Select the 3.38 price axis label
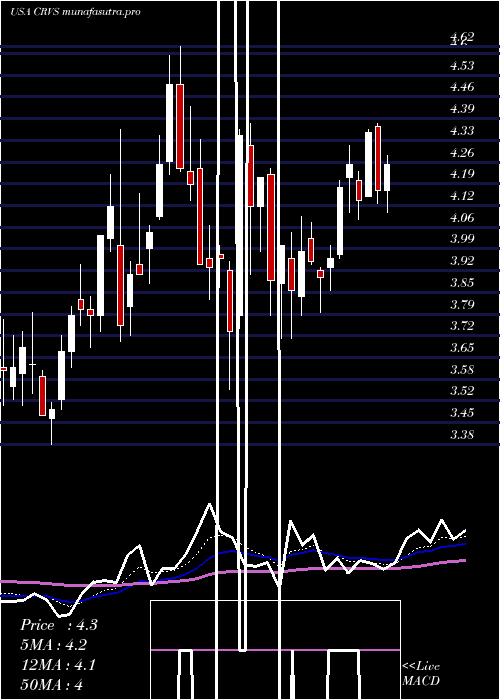 (x=462, y=435)
